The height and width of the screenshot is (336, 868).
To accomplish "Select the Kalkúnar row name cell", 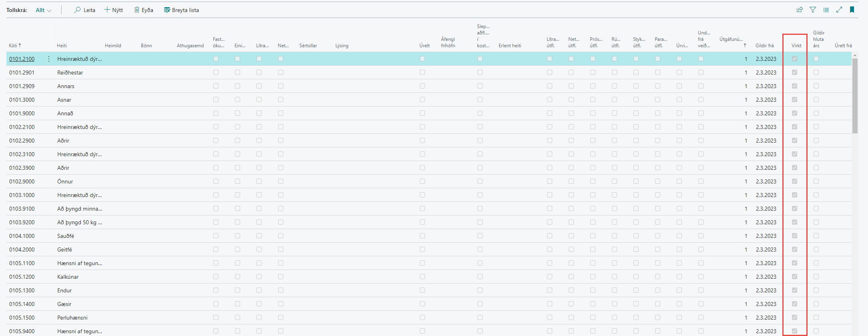I will coord(68,277).
